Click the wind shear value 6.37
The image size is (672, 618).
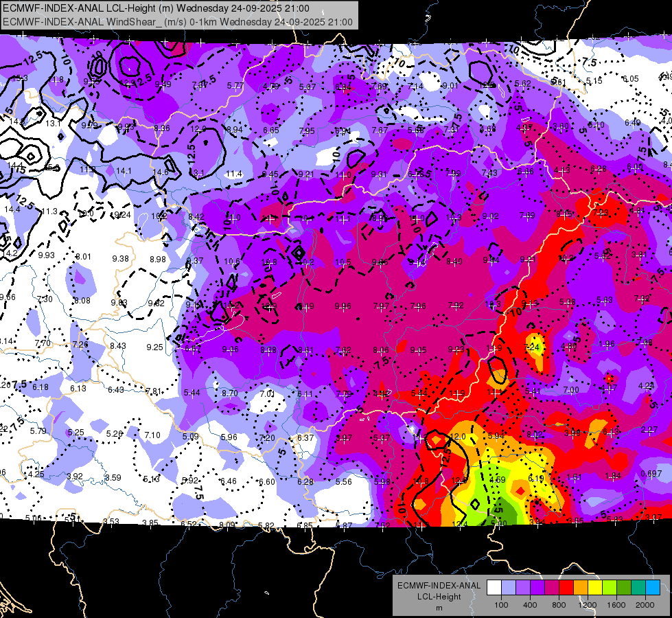[x=305, y=437]
